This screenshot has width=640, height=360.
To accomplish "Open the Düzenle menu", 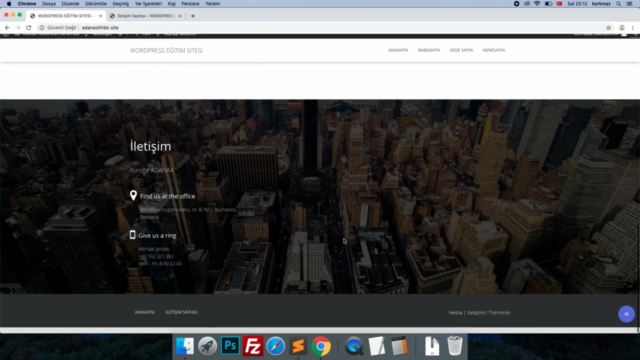I will point(70,4).
